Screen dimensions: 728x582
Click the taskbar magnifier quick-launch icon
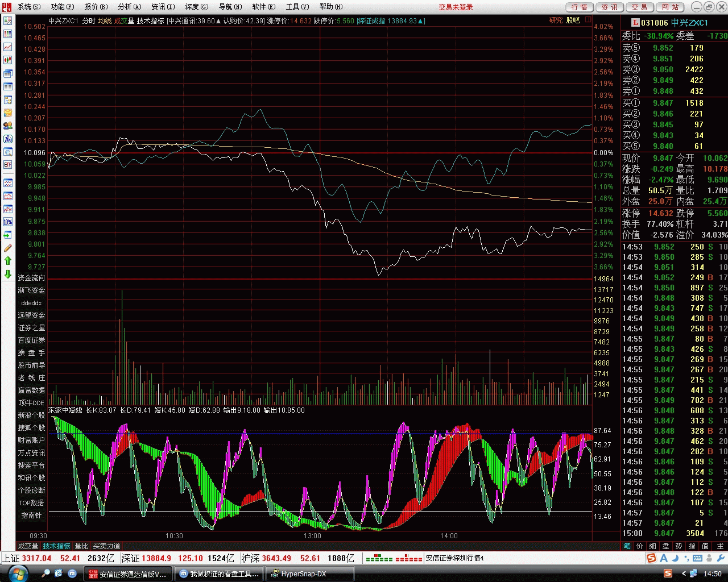pyautogui.click(x=46, y=573)
